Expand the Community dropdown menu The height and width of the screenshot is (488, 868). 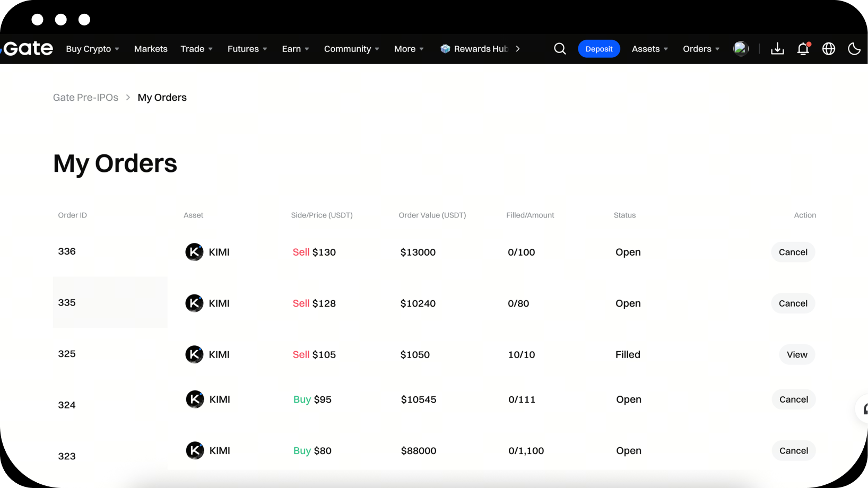tap(352, 49)
